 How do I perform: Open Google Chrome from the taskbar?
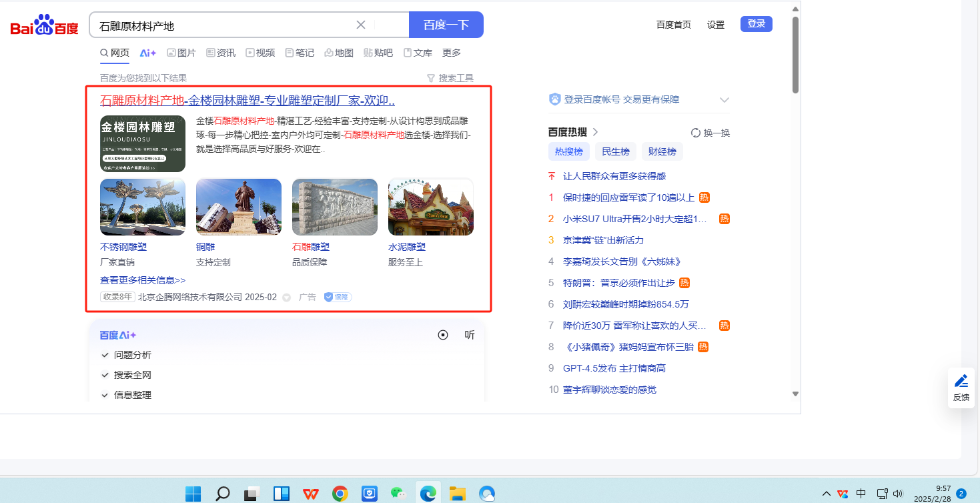(x=340, y=494)
